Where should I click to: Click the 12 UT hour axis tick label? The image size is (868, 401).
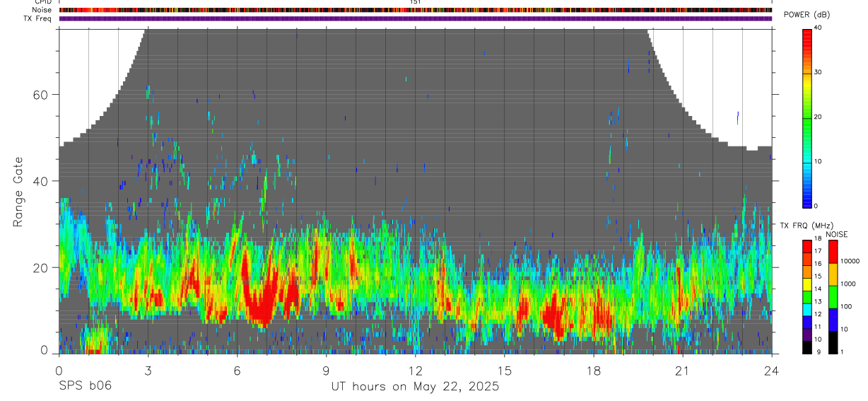415,371
